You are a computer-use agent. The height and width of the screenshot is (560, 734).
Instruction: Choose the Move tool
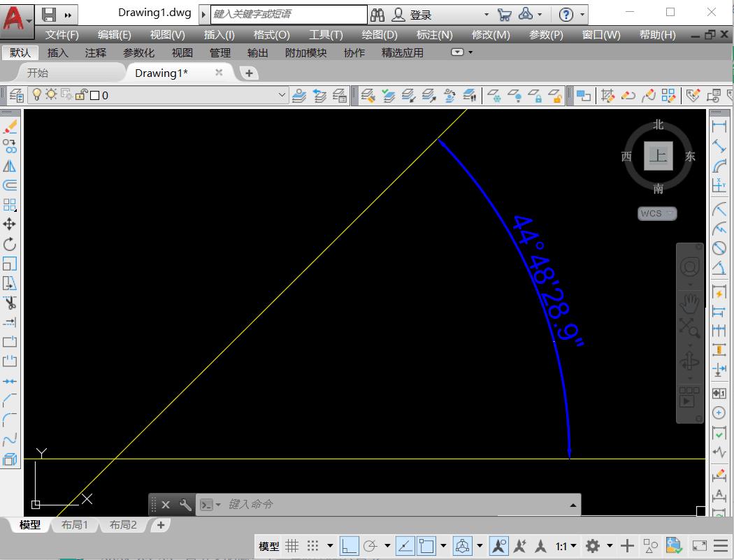point(10,224)
